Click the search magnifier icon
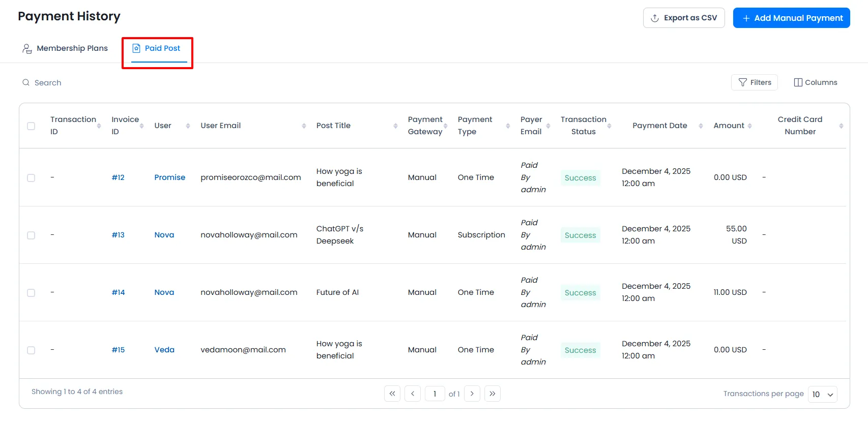 pyautogui.click(x=26, y=82)
